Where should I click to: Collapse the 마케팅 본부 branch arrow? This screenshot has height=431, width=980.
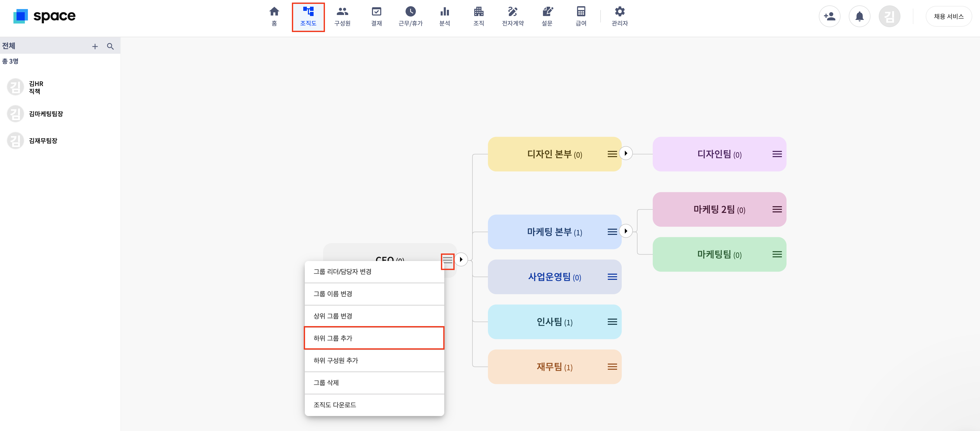click(x=626, y=231)
